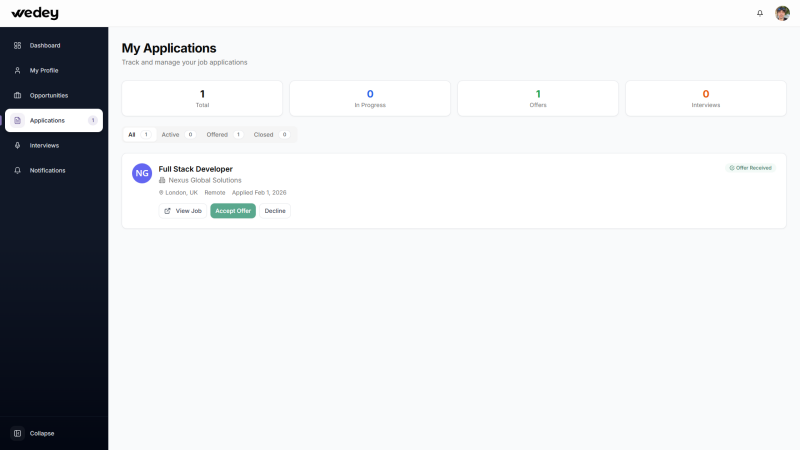Click the View Job button
The height and width of the screenshot is (450, 800).
pos(183,211)
